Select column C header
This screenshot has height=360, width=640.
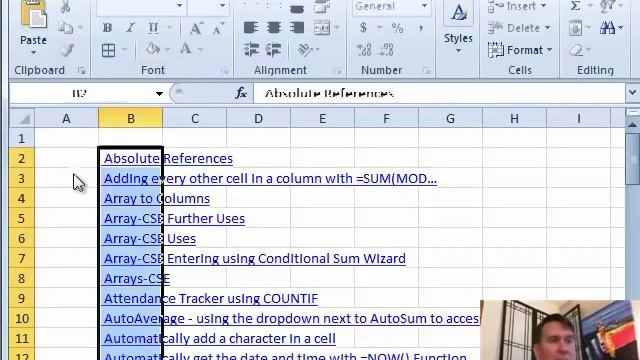(x=195, y=119)
